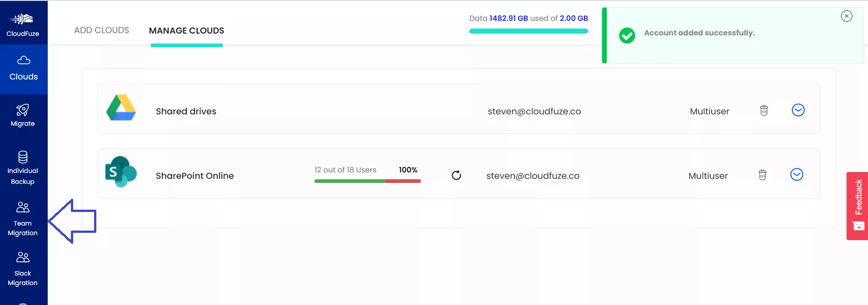Select the MANAGE CLOUDS tab
Image resolution: width=868 pixels, height=305 pixels.
187,30
